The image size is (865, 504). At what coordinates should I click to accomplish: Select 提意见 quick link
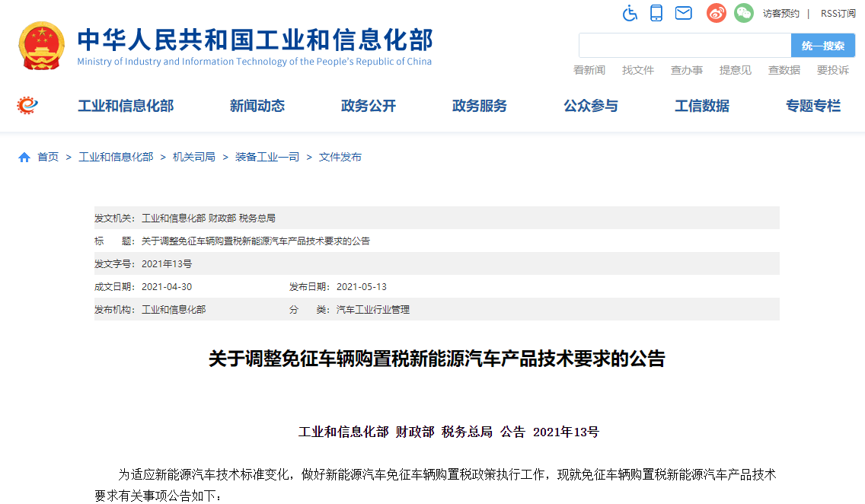pos(736,70)
